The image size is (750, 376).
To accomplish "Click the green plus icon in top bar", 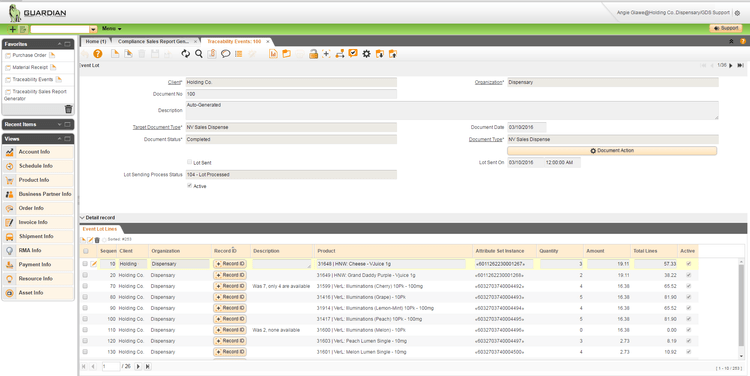I will [x=12, y=29].
